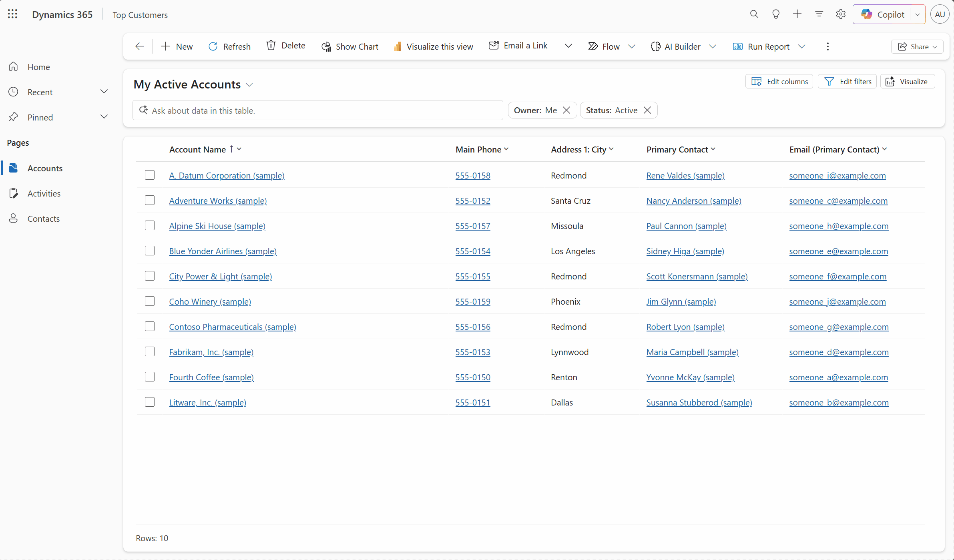This screenshot has width=954, height=560.
Task: Click Edit columns
Action: (x=779, y=81)
